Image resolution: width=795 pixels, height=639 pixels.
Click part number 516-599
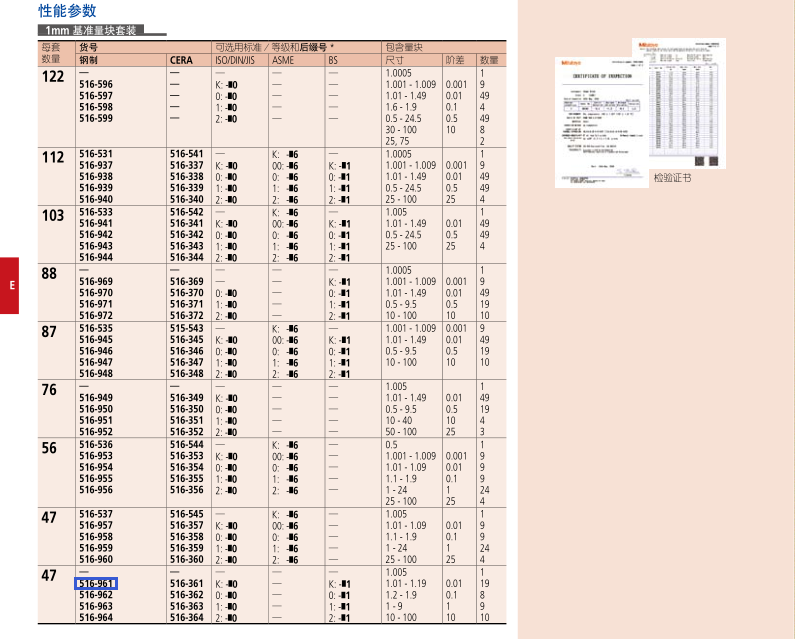(x=96, y=118)
